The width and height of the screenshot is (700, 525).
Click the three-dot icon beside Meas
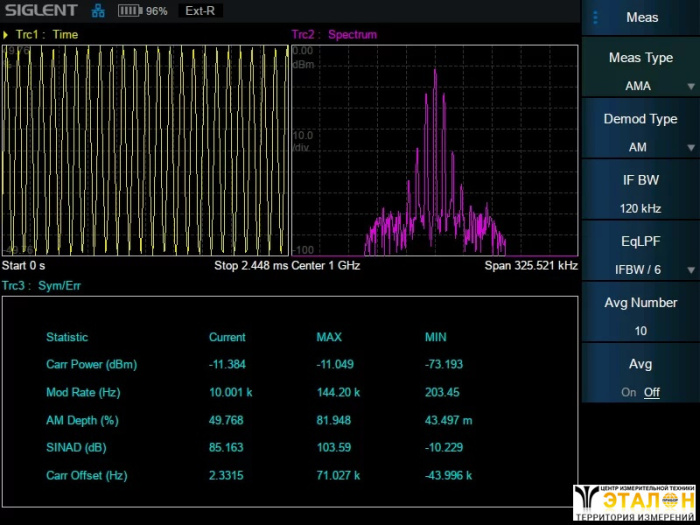pos(596,17)
